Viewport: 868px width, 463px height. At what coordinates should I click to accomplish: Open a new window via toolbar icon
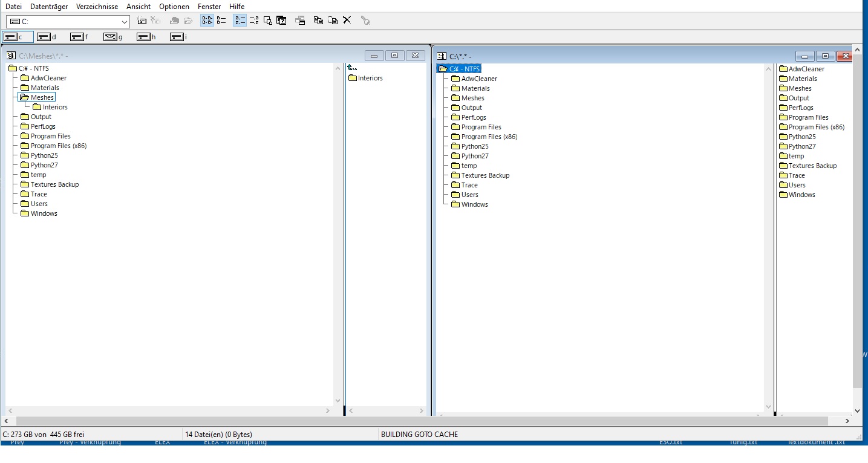[300, 21]
